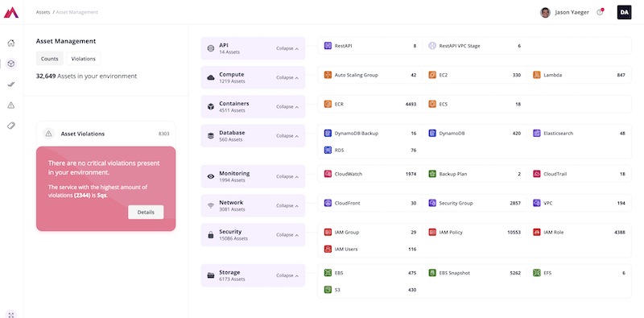Collapse the API category
The height and width of the screenshot is (318, 644).
(287, 48)
